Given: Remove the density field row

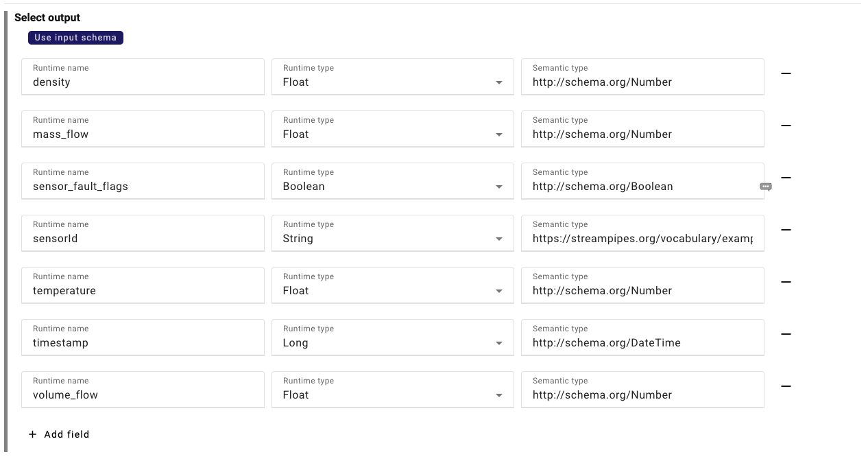Looking at the screenshot, I should [x=786, y=73].
